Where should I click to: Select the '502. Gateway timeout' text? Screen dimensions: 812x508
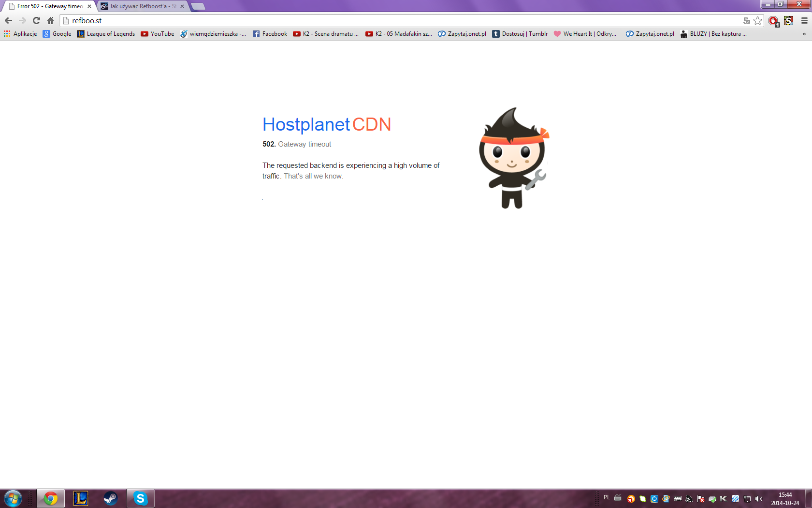297,144
